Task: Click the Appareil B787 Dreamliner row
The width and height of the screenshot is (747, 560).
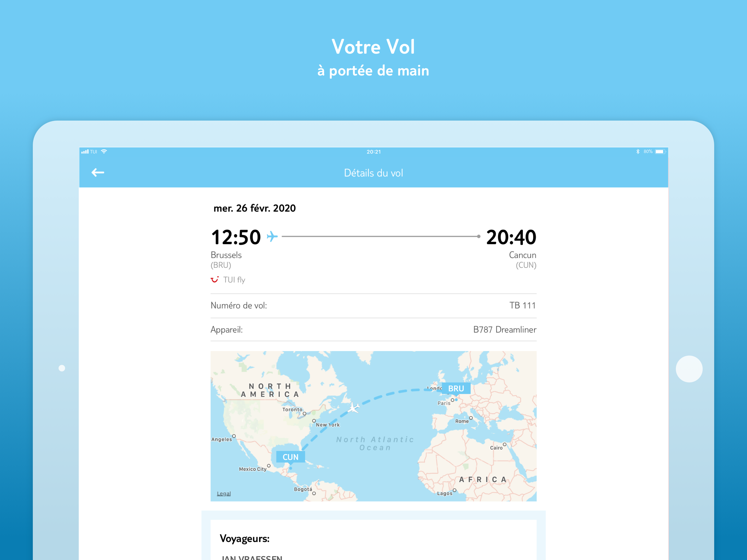Action: (x=373, y=330)
